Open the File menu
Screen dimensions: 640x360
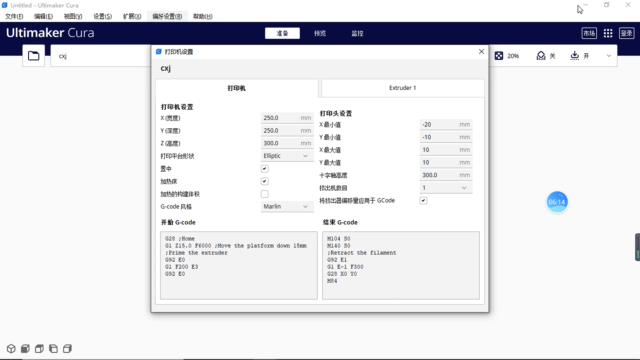pos(14,16)
